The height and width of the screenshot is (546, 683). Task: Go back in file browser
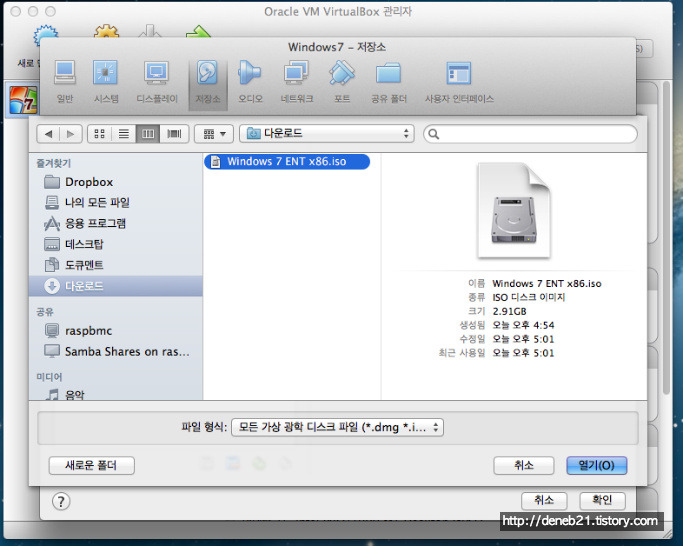coord(48,134)
